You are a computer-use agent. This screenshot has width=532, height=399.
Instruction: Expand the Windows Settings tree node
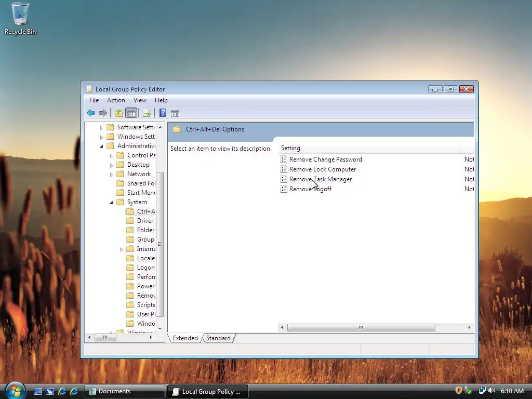click(101, 137)
